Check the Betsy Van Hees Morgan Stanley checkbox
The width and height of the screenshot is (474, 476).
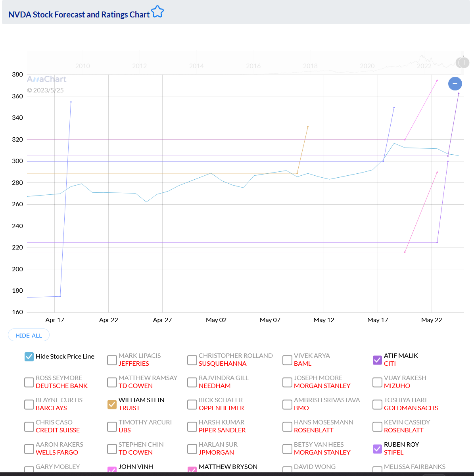tap(287, 449)
